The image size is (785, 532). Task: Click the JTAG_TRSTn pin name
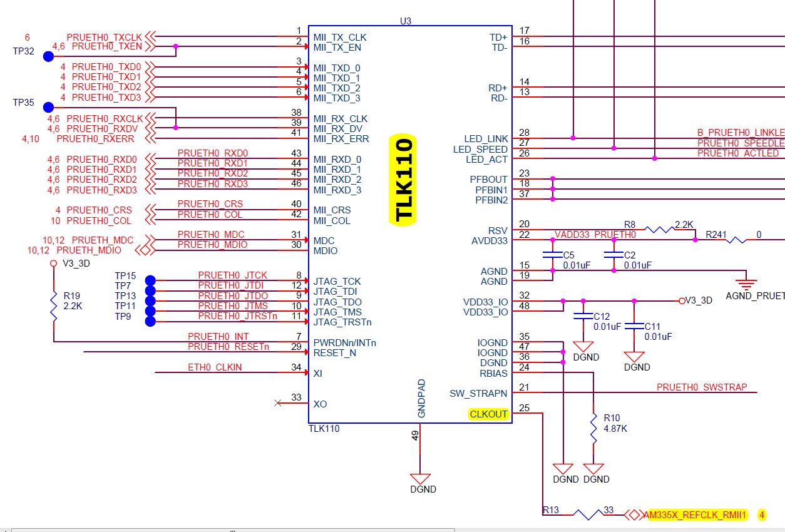342,322
